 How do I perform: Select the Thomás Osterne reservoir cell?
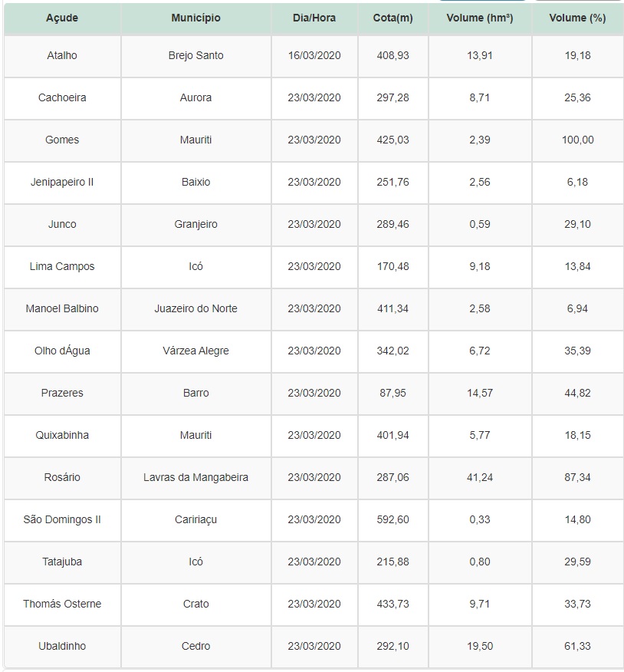click(62, 604)
